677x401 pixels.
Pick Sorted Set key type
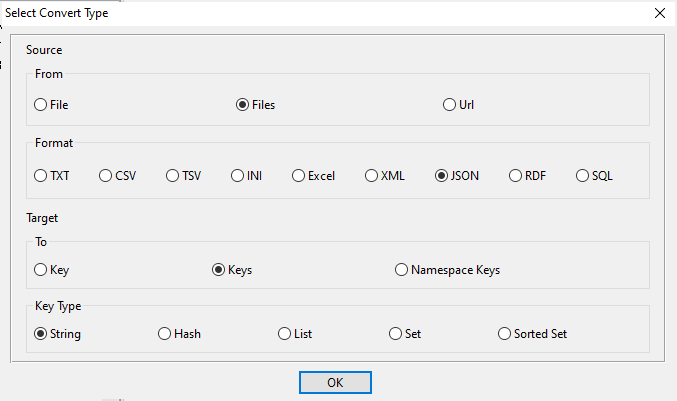point(505,334)
